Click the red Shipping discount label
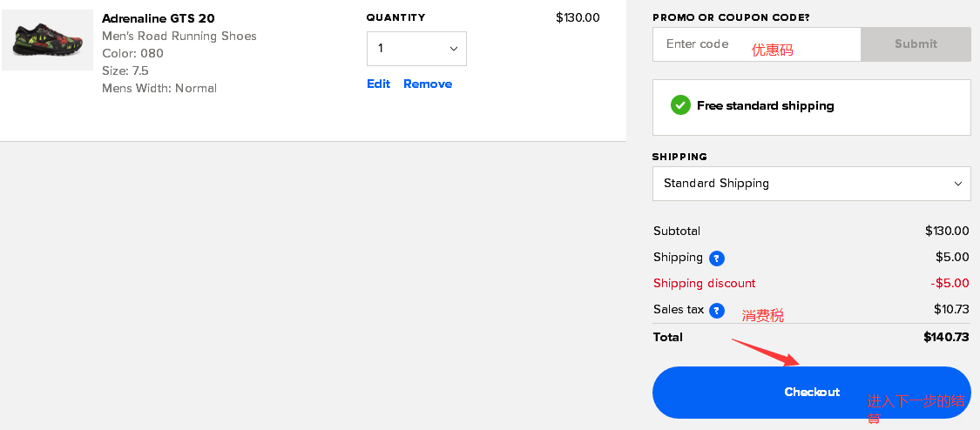980x430 pixels. (x=704, y=283)
